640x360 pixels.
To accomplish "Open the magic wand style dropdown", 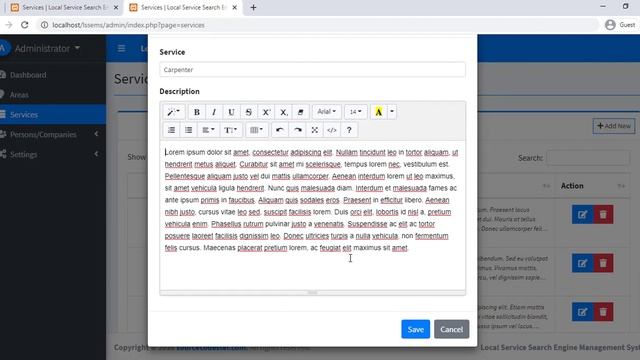I will 174,112.
